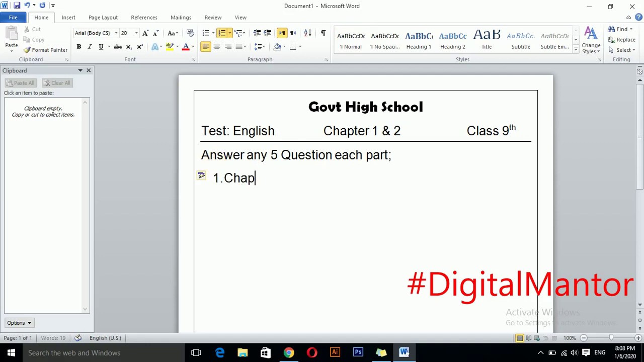The image size is (644, 362).
Task: Toggle Align Text Left
Action: pos(206,47)
